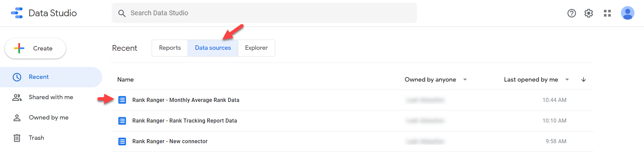Click the Search Data Studio field
644x152 pixels.
point(264,13)
